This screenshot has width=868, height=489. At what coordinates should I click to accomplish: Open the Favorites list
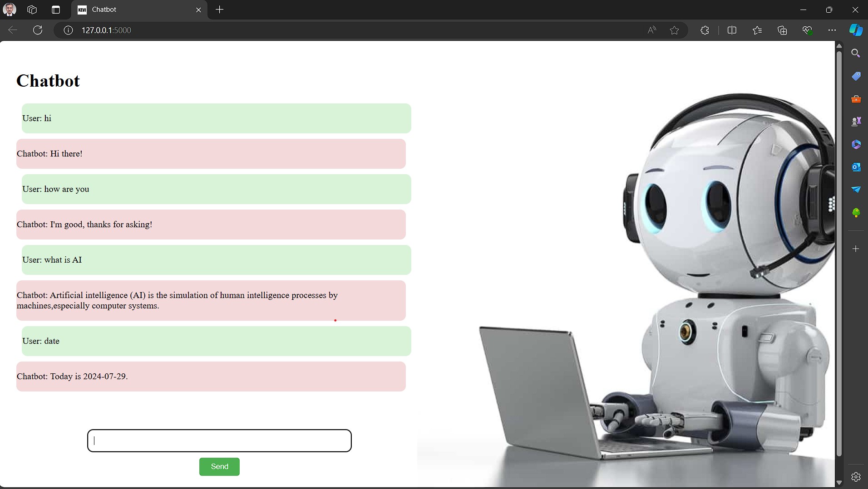point(757,30)
